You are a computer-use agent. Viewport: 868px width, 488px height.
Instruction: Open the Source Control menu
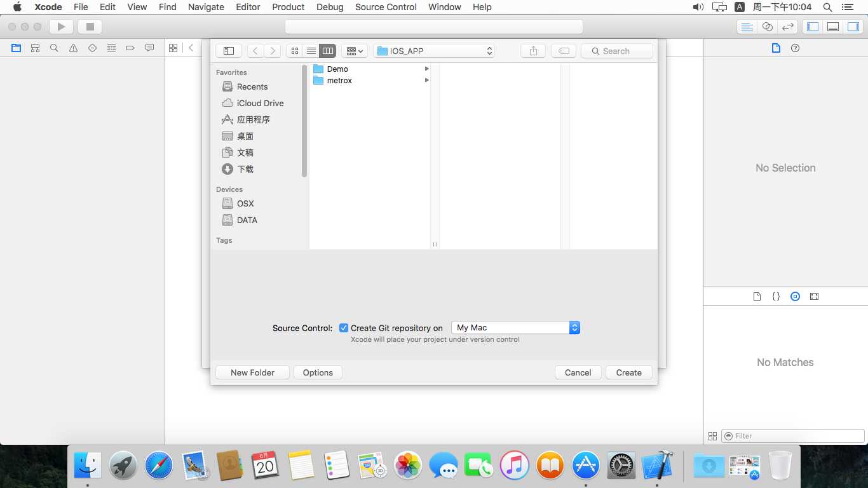386,7
